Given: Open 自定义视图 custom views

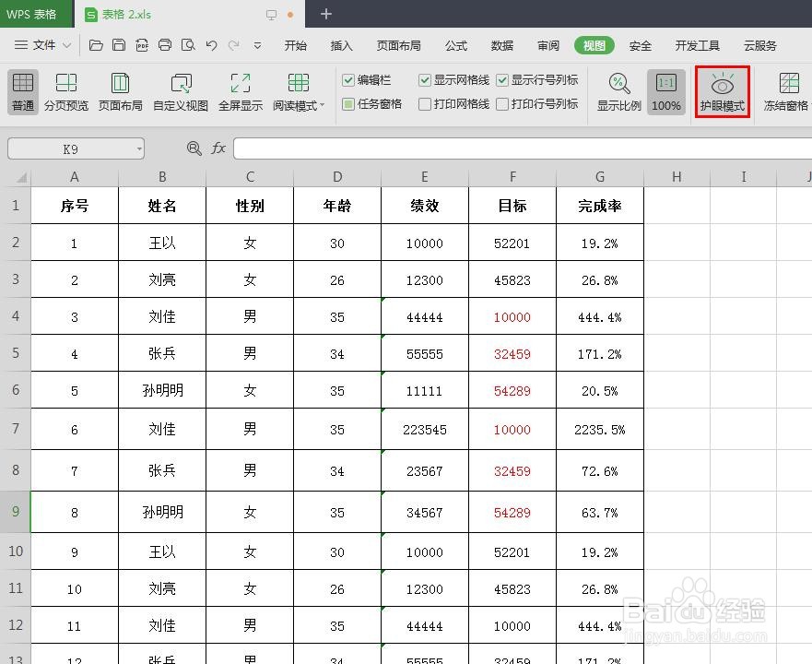Looking at the screenshot, I should (x=181, y=91).
